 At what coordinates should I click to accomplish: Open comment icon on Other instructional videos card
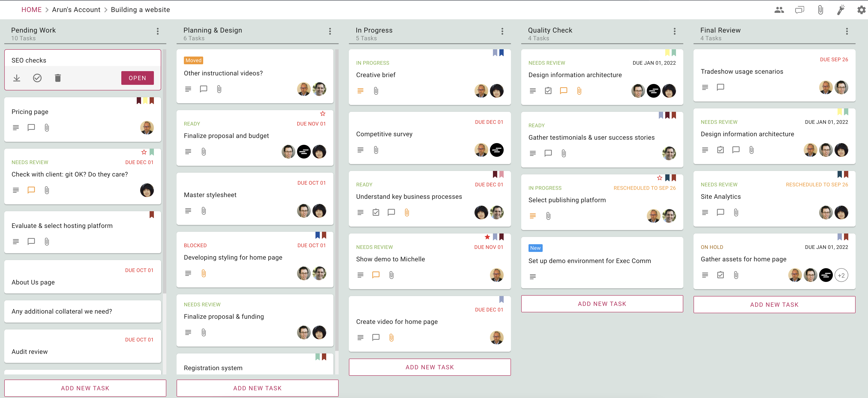tap(204, 89)
